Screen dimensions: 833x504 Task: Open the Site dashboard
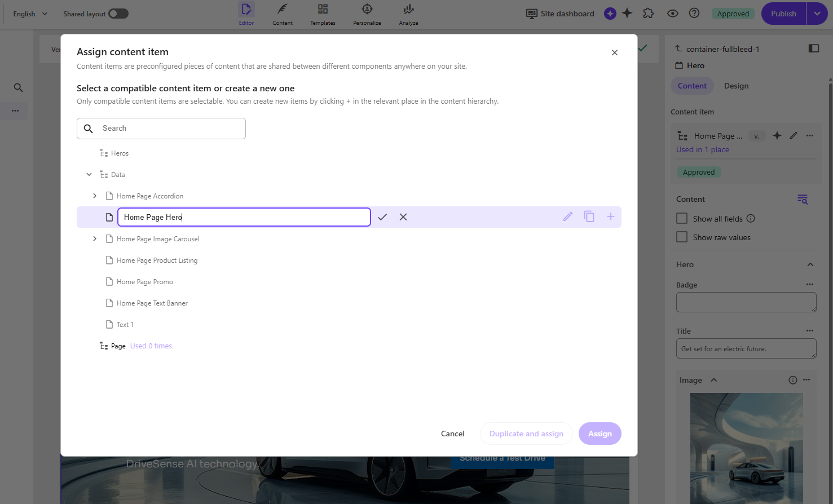click(559, 14)
